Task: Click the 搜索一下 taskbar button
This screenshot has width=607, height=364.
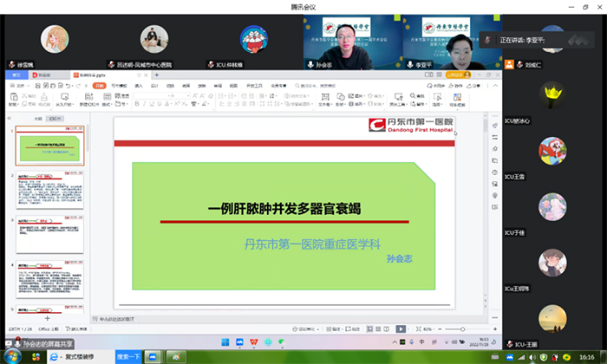Action: click(127, 356)
